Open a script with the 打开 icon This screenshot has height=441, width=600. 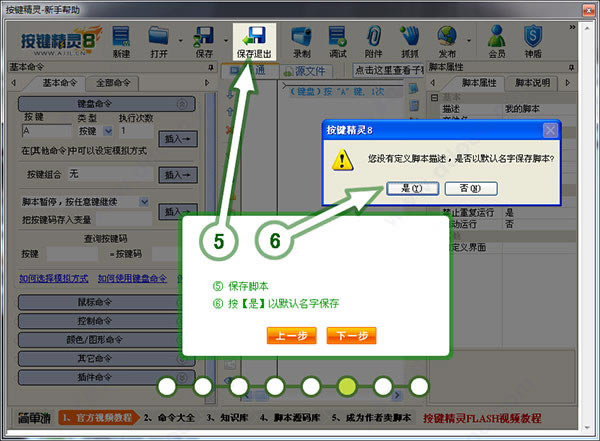(x=158, y=42)
